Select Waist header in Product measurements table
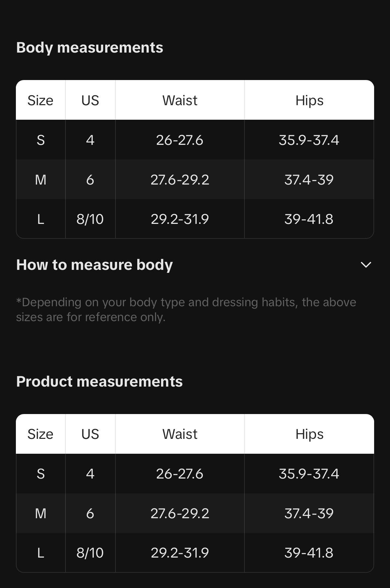Image resolution: width=390 pixels, height=588 pixels. click(x=180, y=434)
